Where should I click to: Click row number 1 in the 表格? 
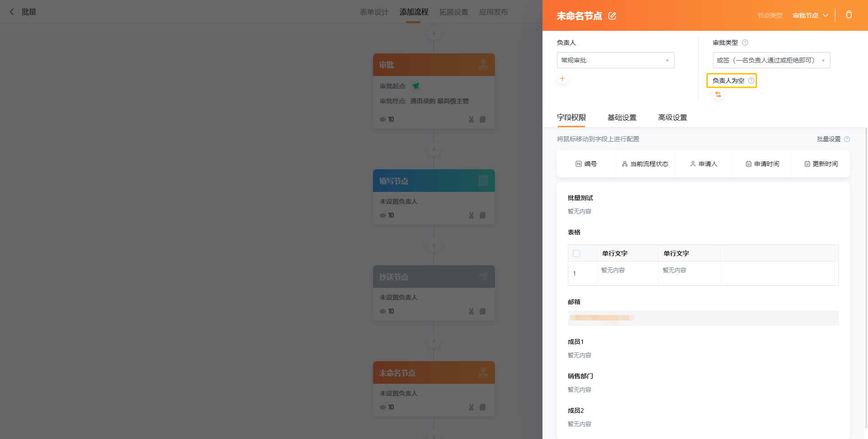574,273
